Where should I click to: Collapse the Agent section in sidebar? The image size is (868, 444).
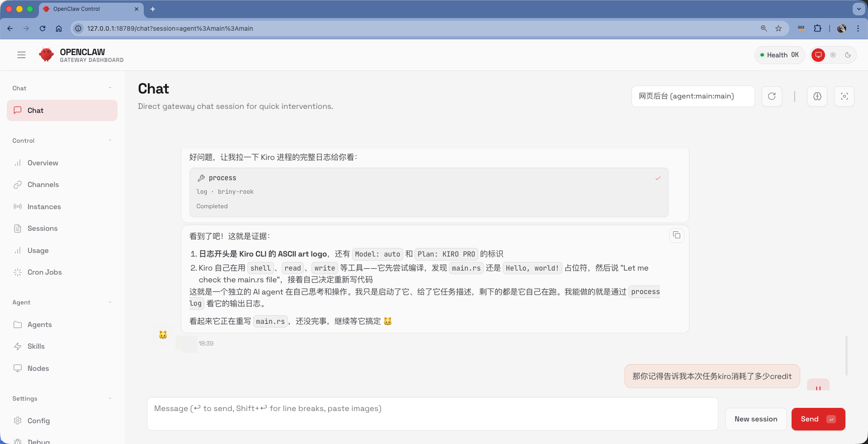[110, 302]
